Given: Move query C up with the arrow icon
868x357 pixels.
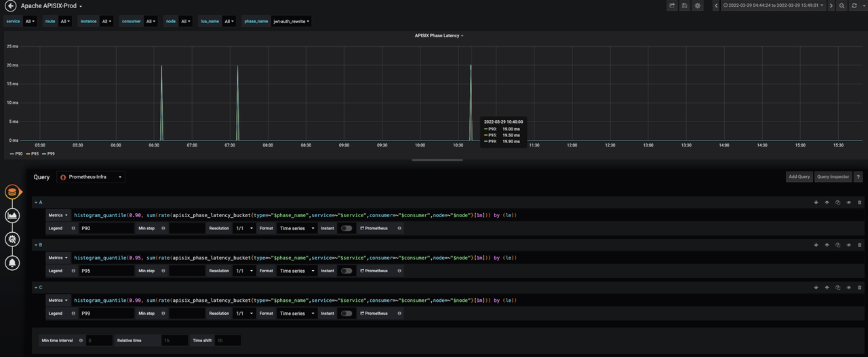Looking at the screenshot, I should [827, 288].
